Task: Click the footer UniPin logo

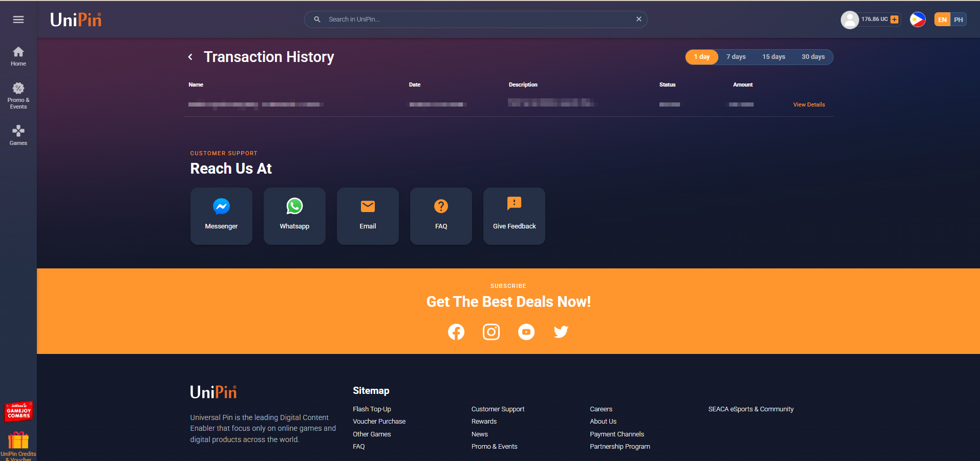Action: [214, 392]
